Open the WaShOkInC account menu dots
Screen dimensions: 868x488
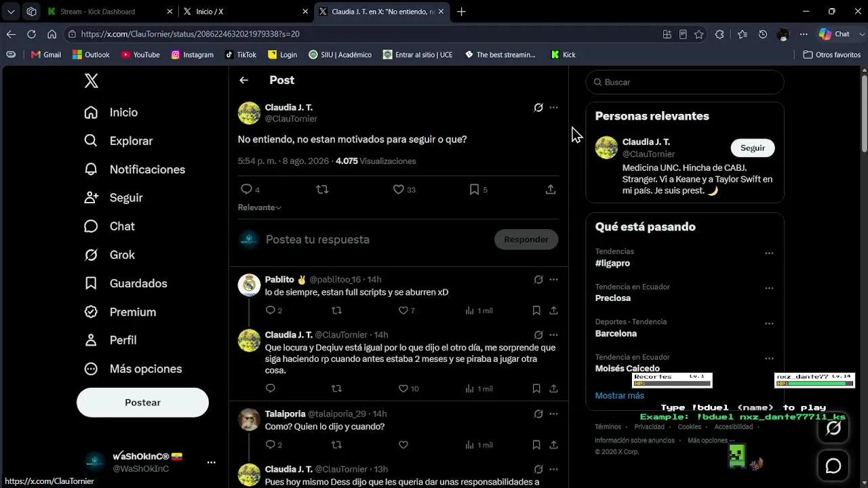[211, 462]
